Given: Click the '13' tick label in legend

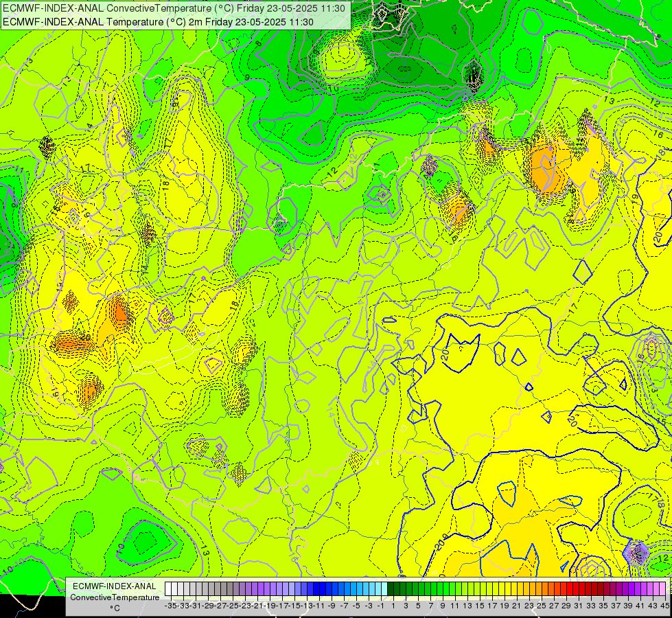Looking at the screenshot, I should (467, 606).
